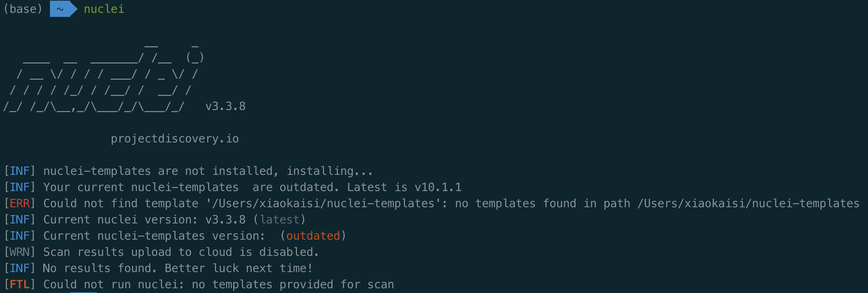Click the INF tag before "Current nuclei version"

pyautogui.click(x=20, y=220)
